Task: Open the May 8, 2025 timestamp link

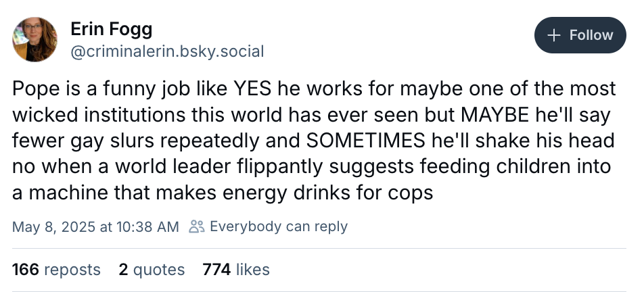Action: pyautogui.click(x=95, y=226)
